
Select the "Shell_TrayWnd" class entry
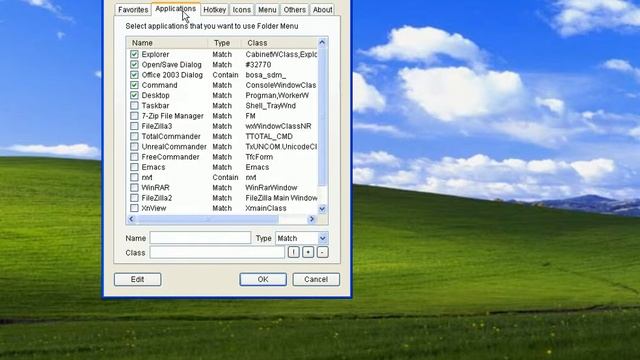[x=271, y=105]
